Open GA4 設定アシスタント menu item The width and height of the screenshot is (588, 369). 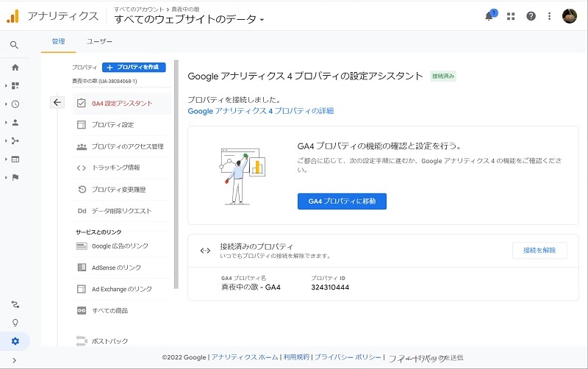pyautogui.click(x=122, y=104)
